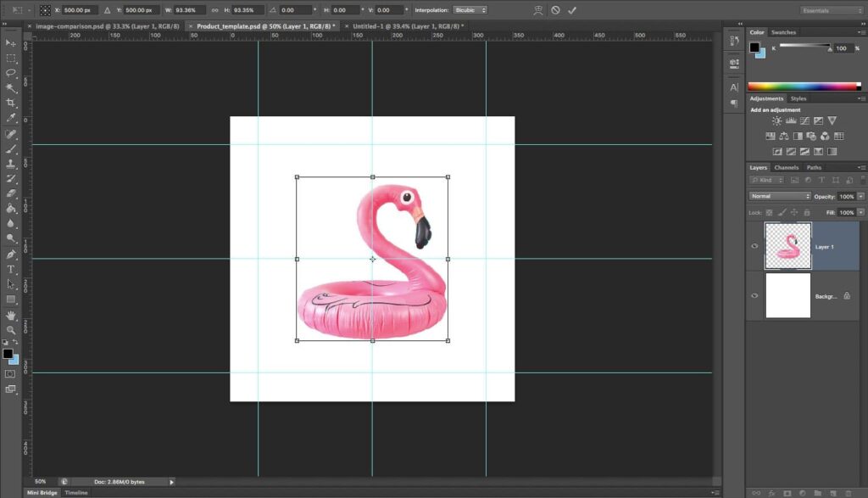Viewport: 868px width, 498px height.
Task: Pick a color from the spectrum ramp
Action: point(804,86)
